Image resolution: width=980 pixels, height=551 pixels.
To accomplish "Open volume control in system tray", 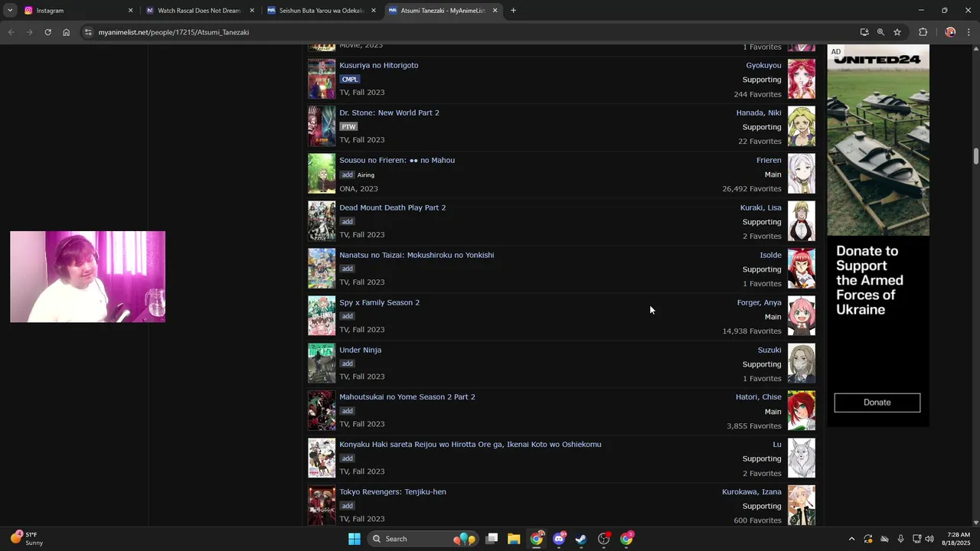I will tap(929, 539).
